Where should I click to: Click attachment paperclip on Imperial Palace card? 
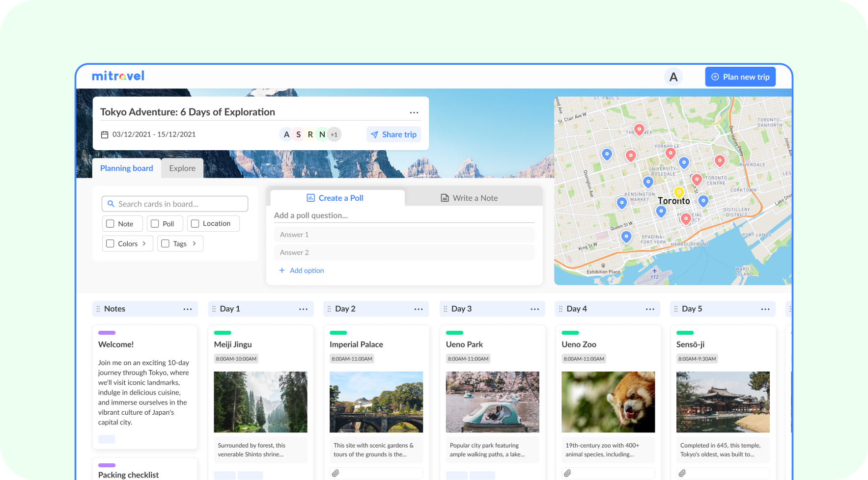tap(336, 473)
